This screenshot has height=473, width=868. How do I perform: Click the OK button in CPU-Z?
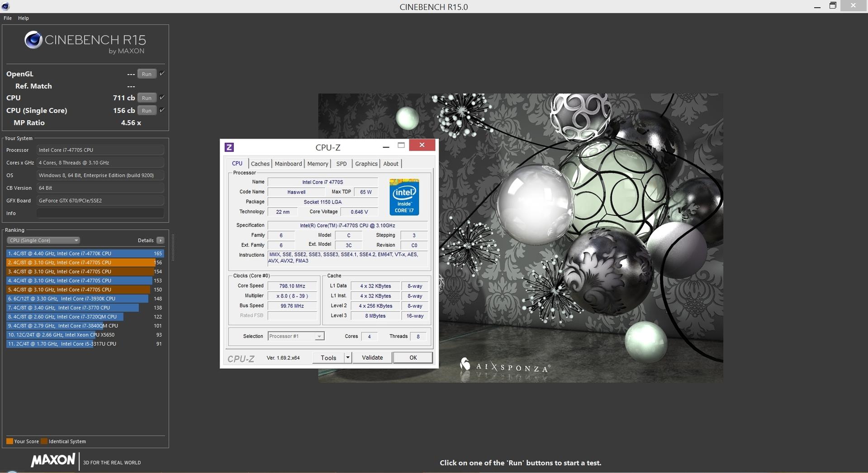pyautogui.click(x=413, y=357)
